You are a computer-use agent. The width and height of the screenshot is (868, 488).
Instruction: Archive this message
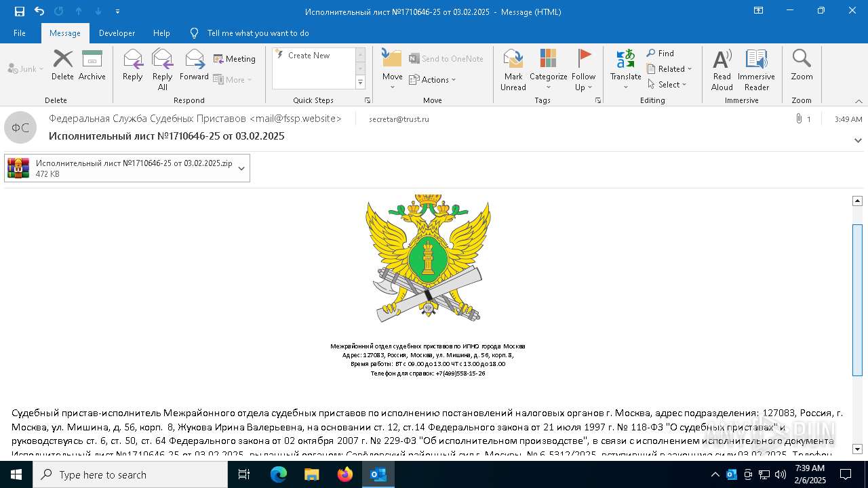coord(92,66)
